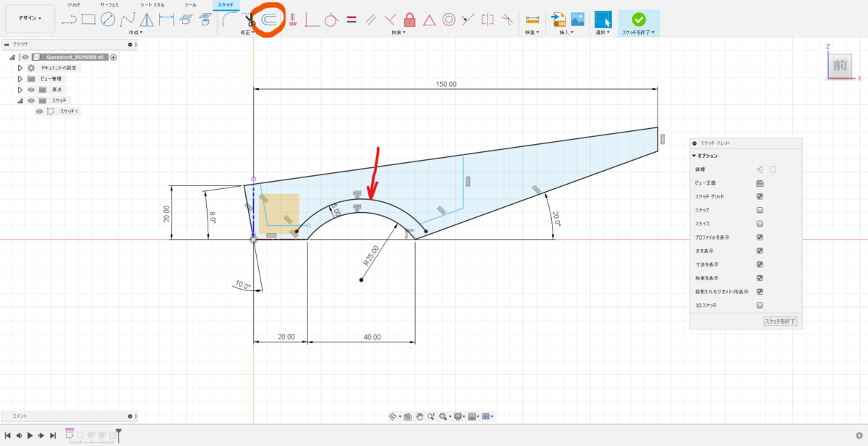Apply the Equal constraint
This screenshot has width=868, height=446.
coord(352,20)
